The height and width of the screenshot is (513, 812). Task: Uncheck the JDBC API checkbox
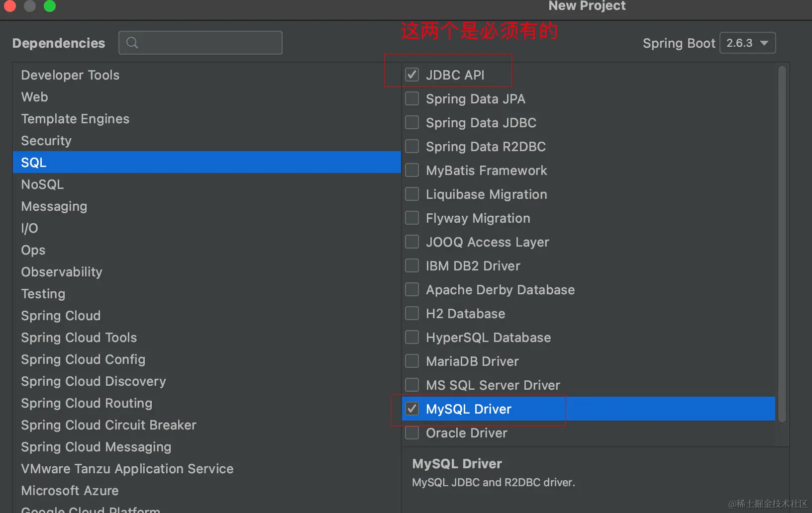[412, 75]
